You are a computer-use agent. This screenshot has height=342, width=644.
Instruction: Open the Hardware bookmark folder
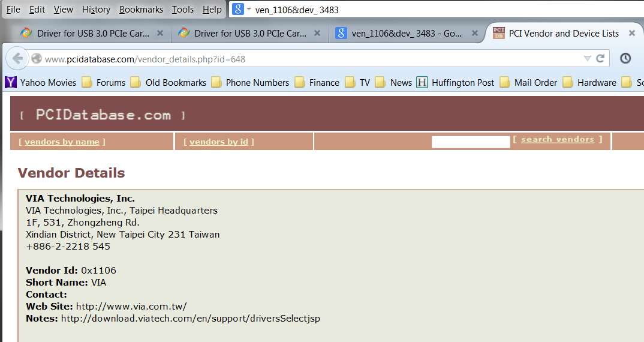click(589, 83)
